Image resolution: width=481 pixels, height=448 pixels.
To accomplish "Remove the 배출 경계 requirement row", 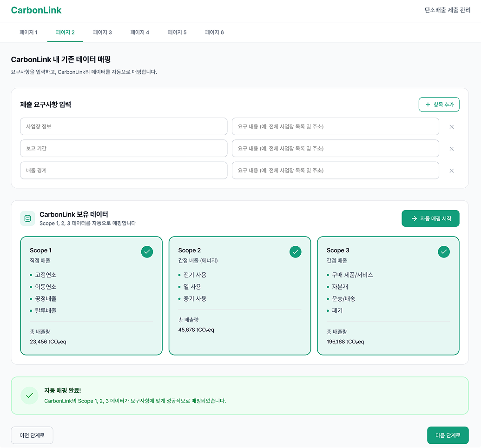I will pos(451,171).
